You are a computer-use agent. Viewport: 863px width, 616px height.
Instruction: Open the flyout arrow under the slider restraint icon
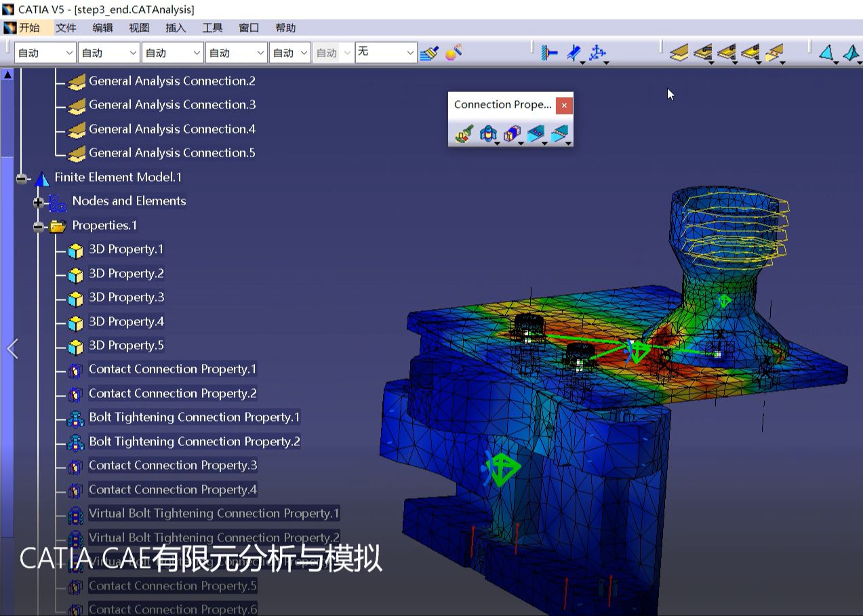pyautogui.click(x=582, y=62)
